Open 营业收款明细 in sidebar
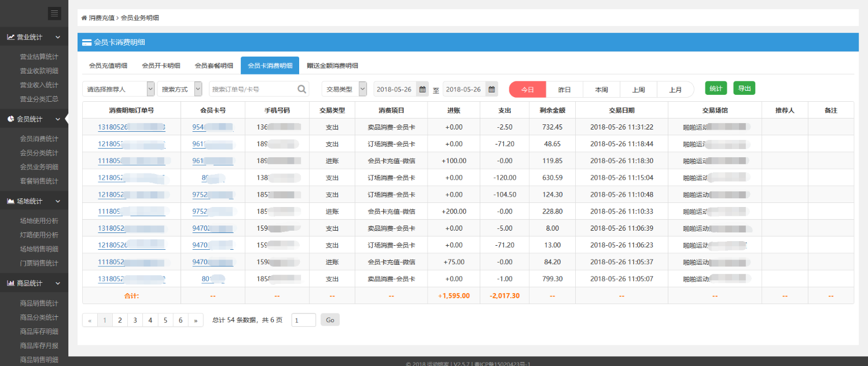 click(x=39, y=71)
